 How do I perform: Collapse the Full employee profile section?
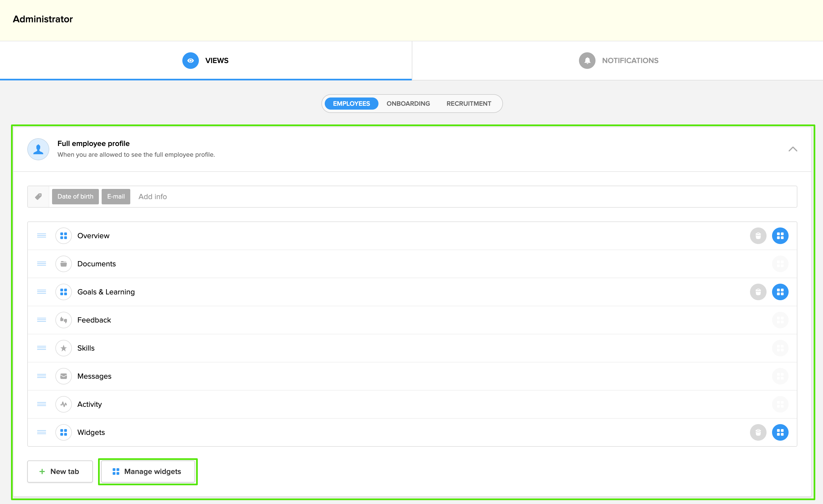[793, 149]
